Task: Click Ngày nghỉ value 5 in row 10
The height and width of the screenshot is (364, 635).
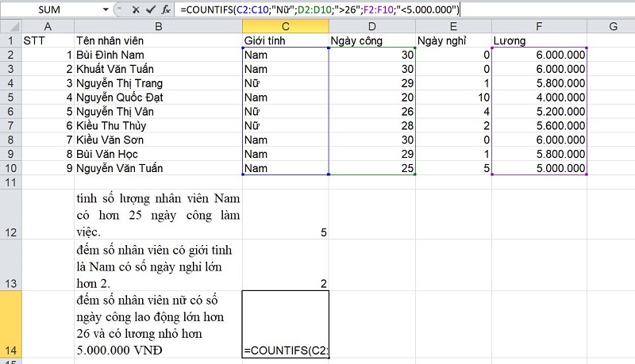Action: click(453, 168)
